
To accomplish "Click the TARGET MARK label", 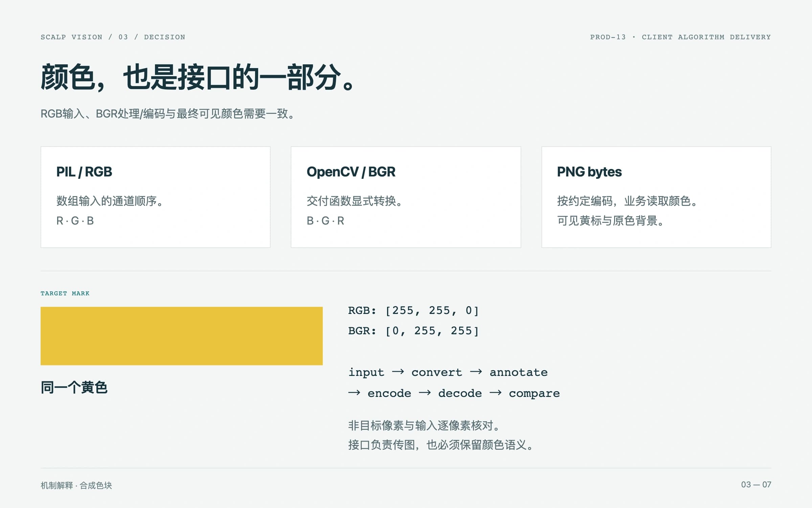I will [x=65, y=293].
